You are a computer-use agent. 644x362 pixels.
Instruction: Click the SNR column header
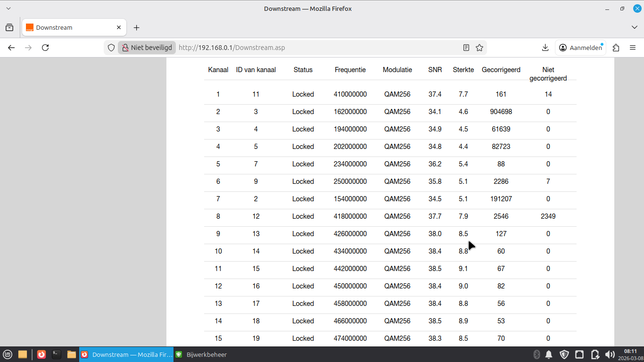pyautogui.click(x=435, y=70)
